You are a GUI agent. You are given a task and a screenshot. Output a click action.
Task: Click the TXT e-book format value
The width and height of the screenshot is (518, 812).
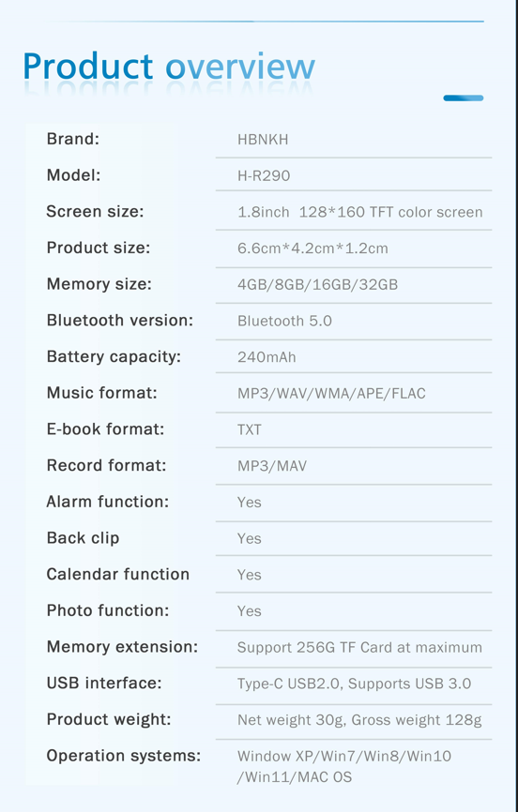click(x=250, y=429)
